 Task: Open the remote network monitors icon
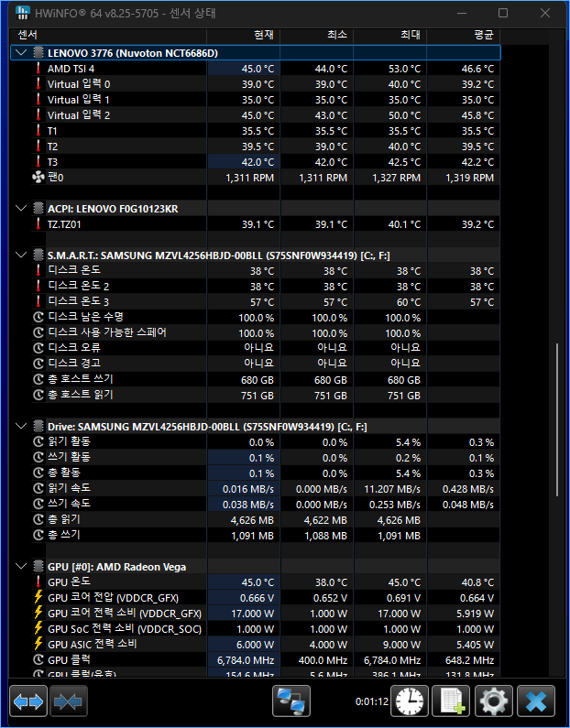click(x=290, y=701)
